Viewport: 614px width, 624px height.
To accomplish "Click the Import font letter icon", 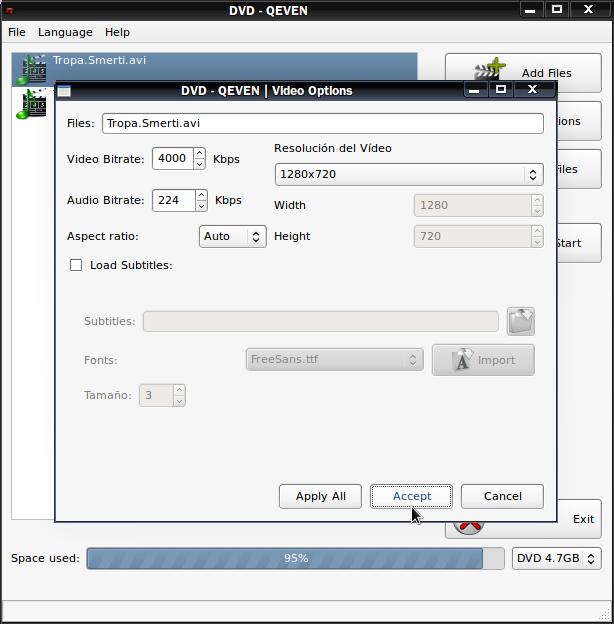I will (462, 359).
